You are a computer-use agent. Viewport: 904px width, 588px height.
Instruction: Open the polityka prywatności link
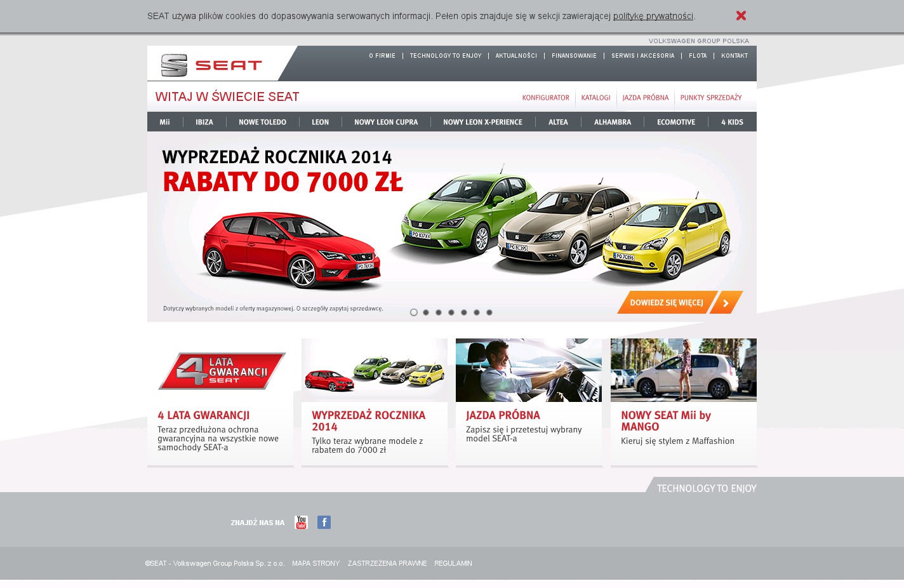tap(653, 16)
